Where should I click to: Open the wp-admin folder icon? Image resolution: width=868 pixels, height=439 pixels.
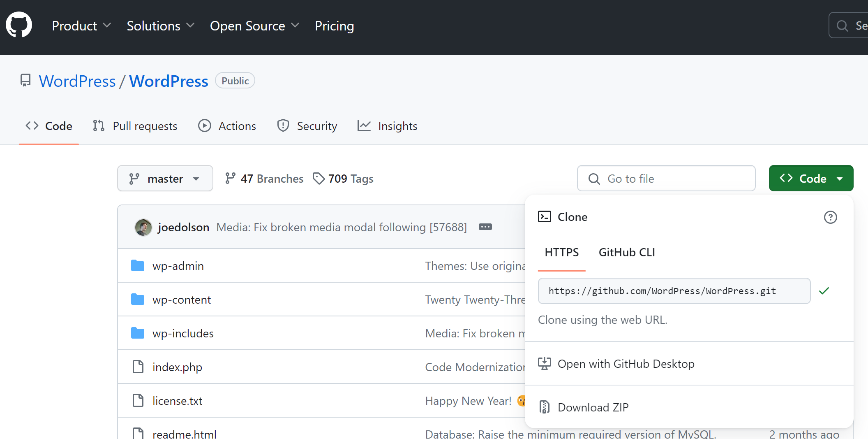[x=138, y=266]
